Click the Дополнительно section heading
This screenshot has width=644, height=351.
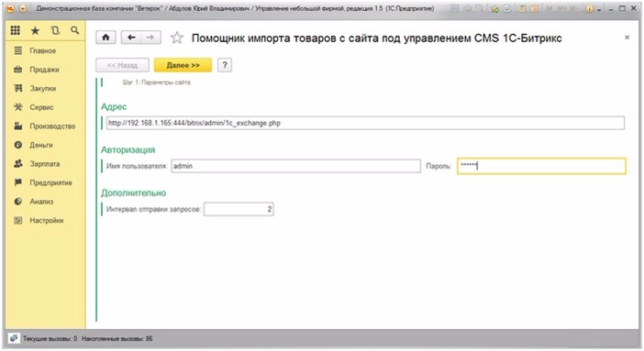tap(134, 193)
